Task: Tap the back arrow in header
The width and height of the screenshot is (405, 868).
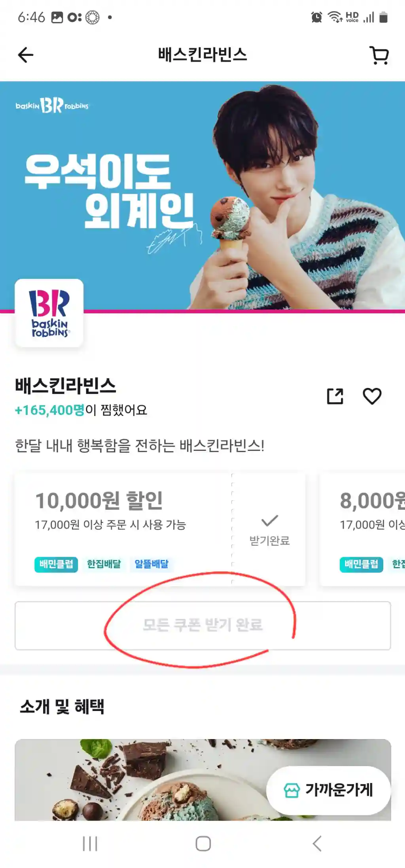Action: (26, 55)
